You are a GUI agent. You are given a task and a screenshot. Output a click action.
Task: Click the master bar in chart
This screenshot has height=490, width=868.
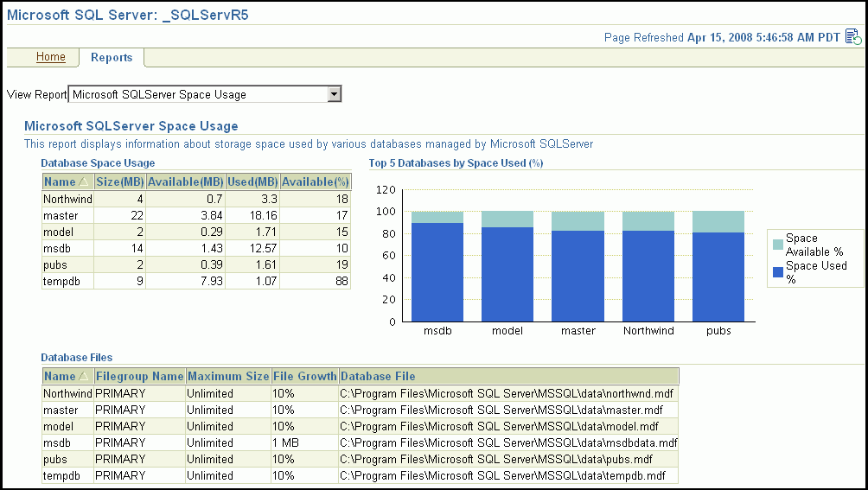pyautogui.click(x=578, y=266)
